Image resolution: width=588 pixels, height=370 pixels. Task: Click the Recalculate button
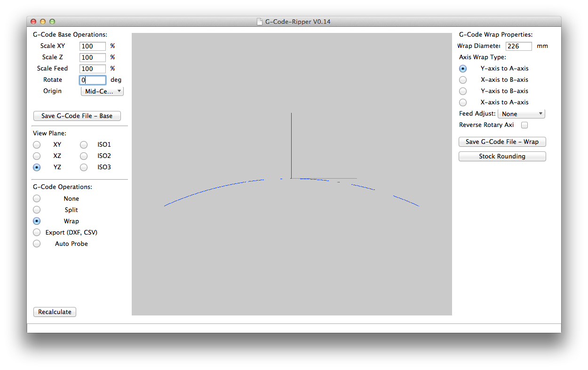click(x=55, y=312)
